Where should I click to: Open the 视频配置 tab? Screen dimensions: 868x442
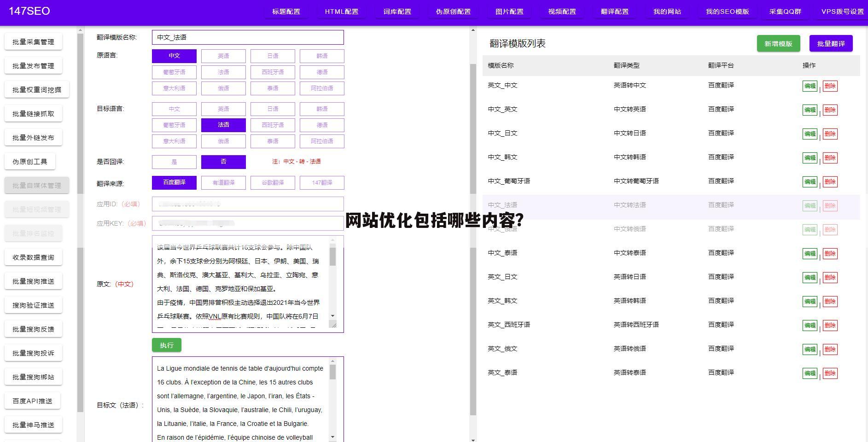pyautogui.click(x=562, y=12)
